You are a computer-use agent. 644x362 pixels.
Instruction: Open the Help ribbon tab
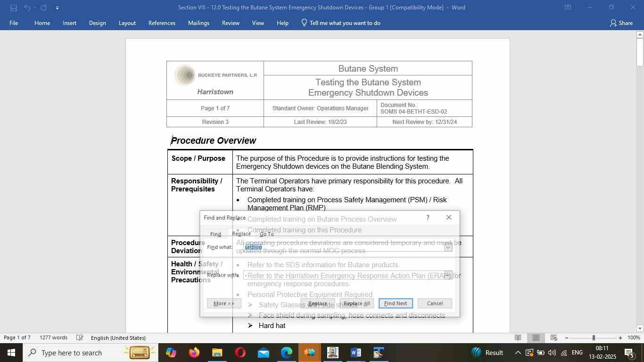(x=282, y=23)
